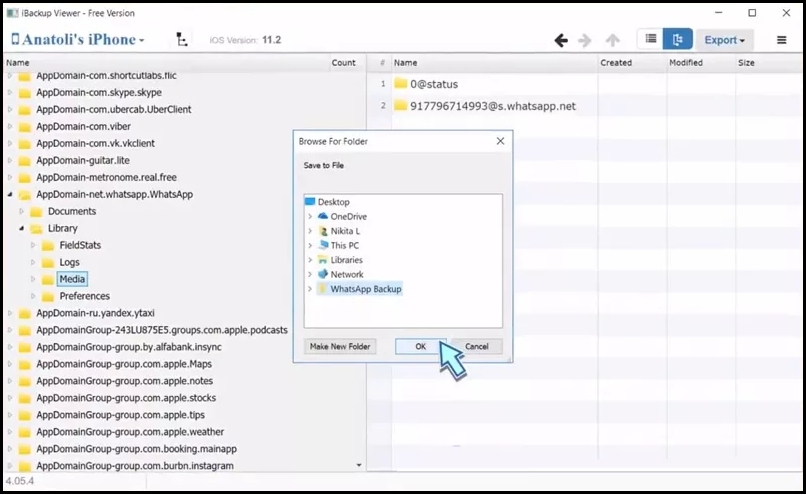Open the Export dropdown
The image size is (806, 495).
click(724, 40)
